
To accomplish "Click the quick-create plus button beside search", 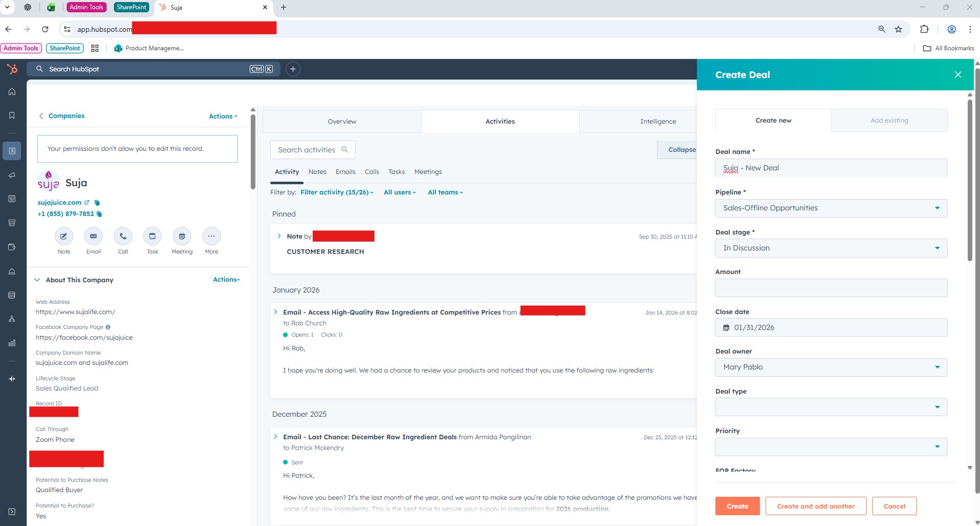I will coord(293,69).
